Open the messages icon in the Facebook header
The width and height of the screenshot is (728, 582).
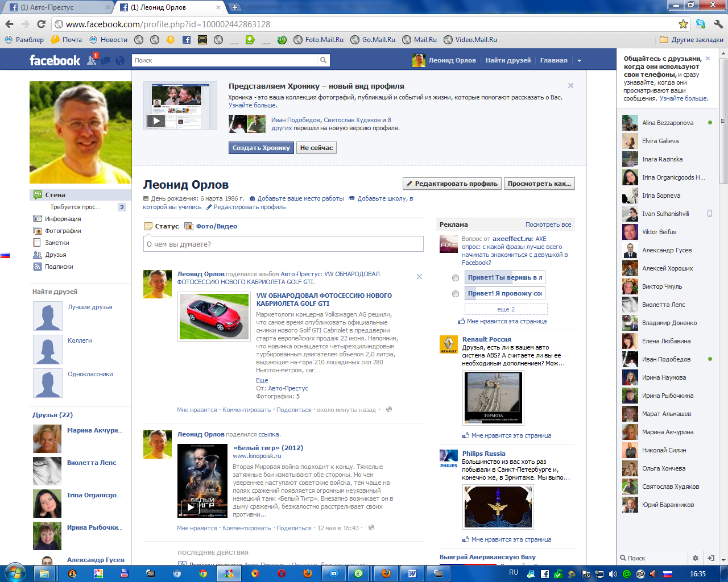pyautogui.click(x=106, y=60)
